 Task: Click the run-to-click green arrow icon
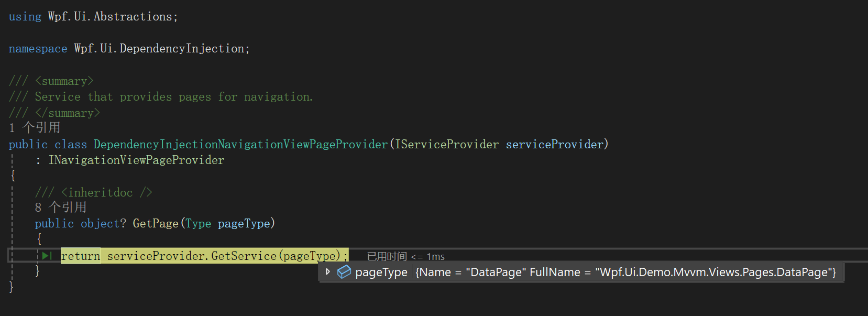(x=47, y=255)
